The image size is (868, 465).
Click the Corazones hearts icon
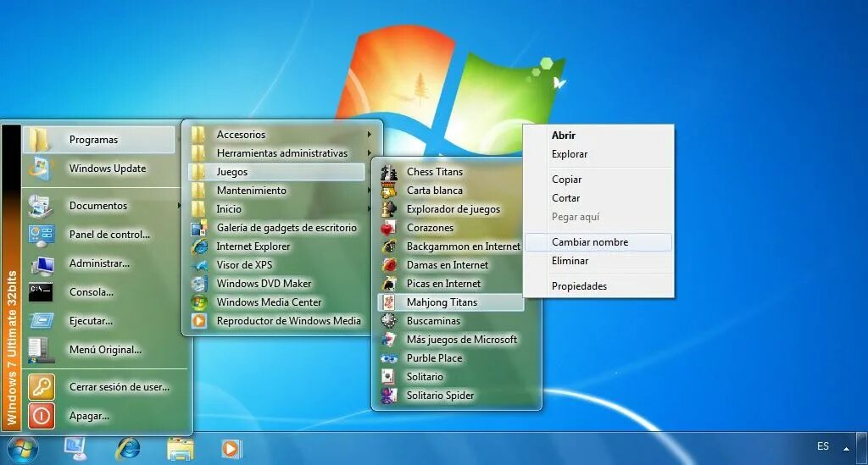tap(389, 228)
